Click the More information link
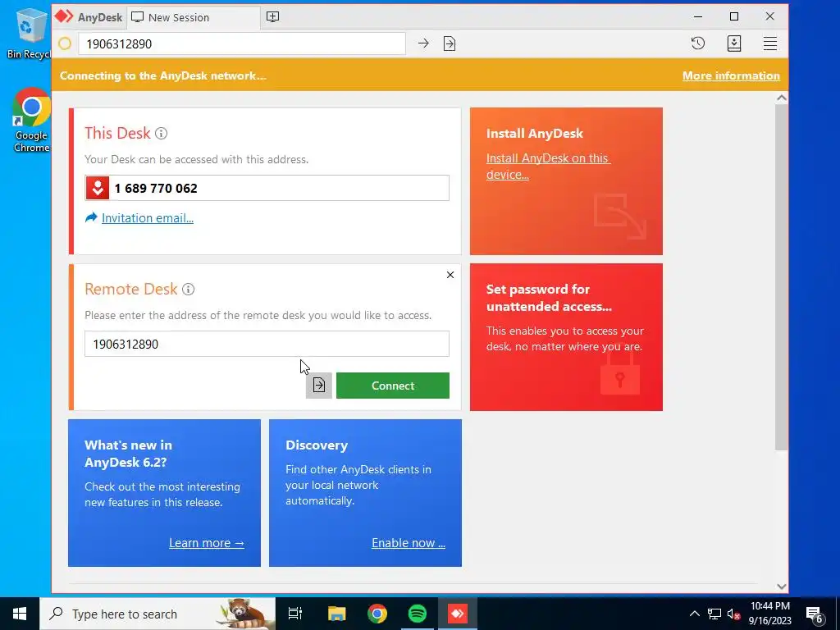The height and width of the screenshot is (630, 840). [x=731, y=75]
